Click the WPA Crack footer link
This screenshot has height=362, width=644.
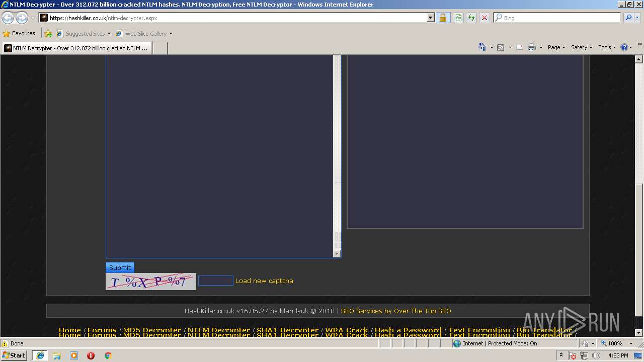[347, 331]
